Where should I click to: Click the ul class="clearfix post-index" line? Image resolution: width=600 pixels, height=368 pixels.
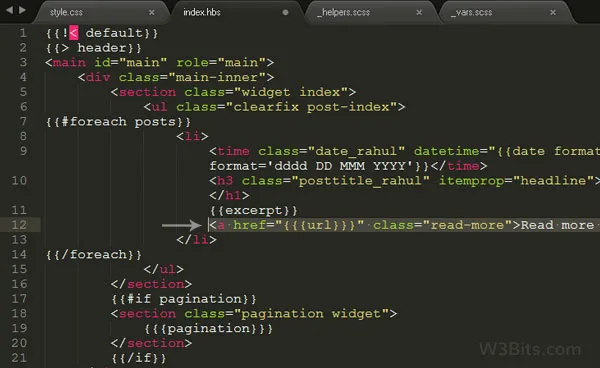(x=274, y=107)
